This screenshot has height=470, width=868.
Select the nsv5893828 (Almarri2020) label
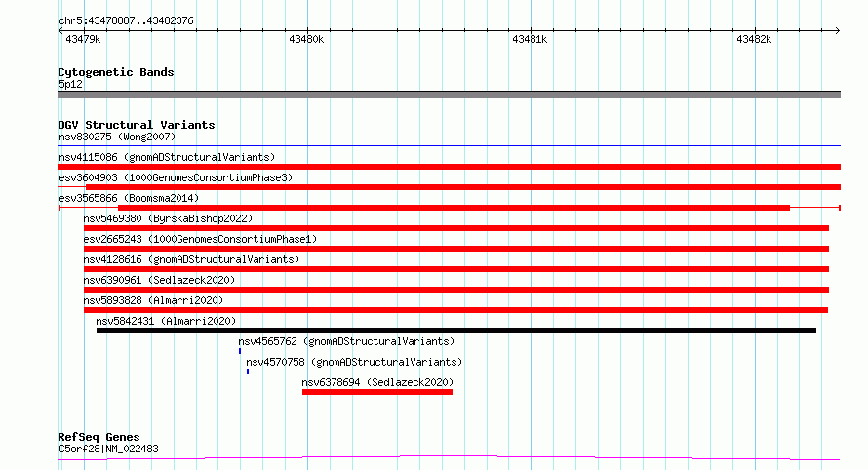153,300
